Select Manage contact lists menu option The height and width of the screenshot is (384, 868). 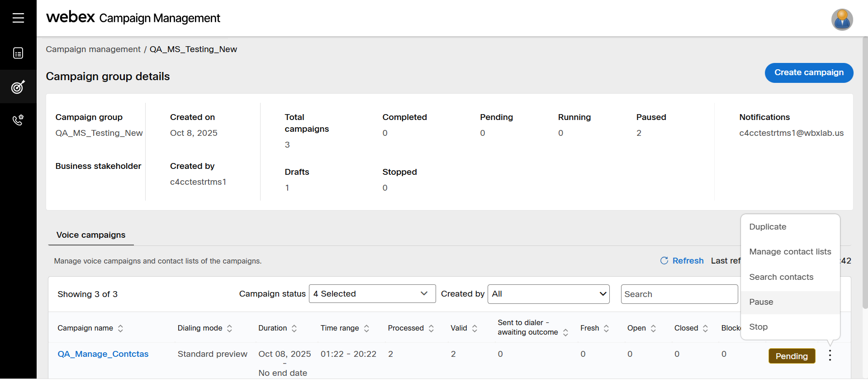[790, 252]
